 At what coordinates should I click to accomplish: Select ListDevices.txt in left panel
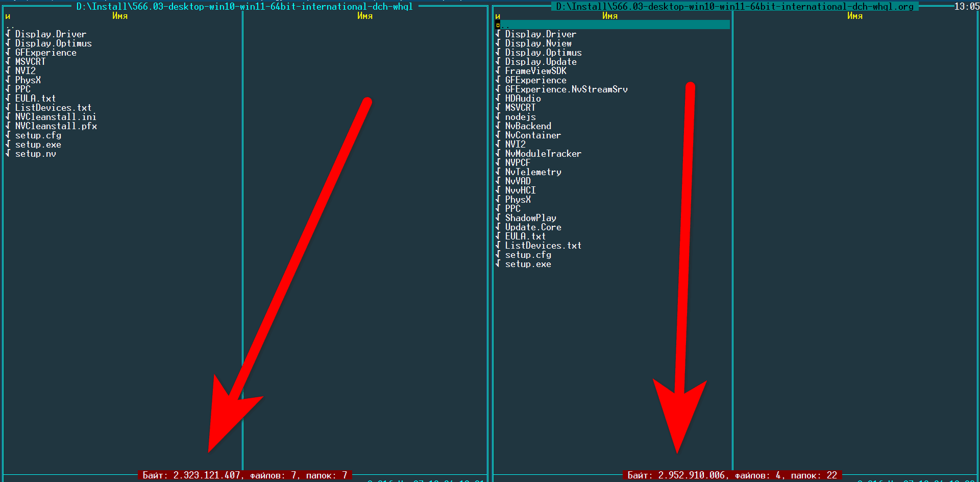[53, 108]
